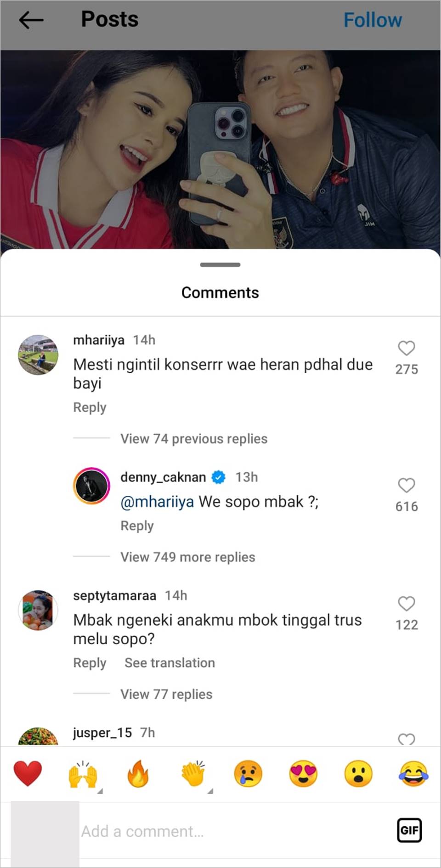Insert the fire emoji
Image resolution: width=441 pixels, height=868 pixels.
pos(138,773)
